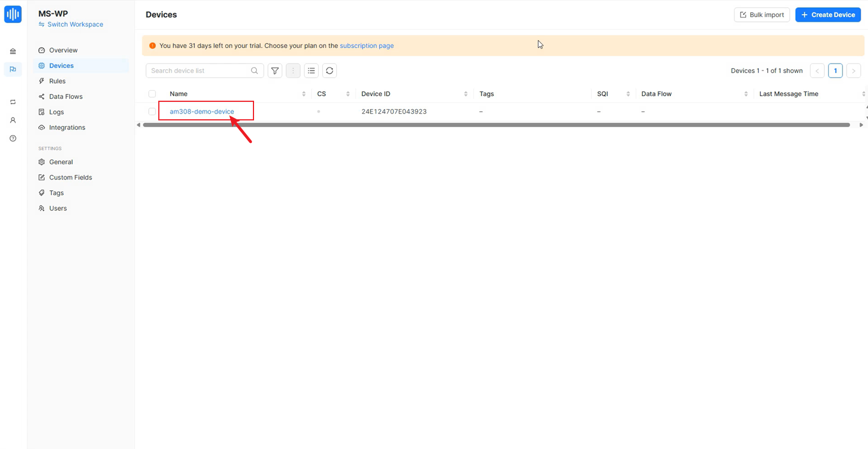The image size is (868, 449).
Task: Check the am308-demo-device row checkbox
Action: pos(152,111)
